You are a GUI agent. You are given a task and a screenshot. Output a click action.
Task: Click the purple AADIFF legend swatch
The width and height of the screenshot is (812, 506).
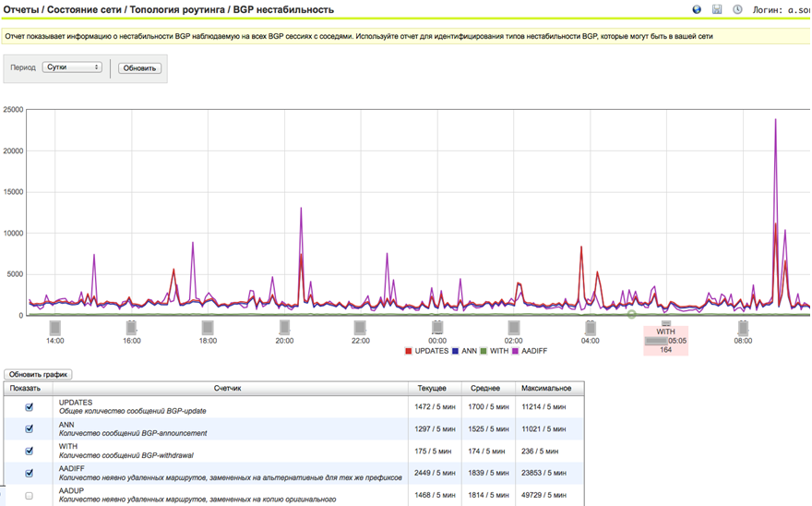[516, 352]
